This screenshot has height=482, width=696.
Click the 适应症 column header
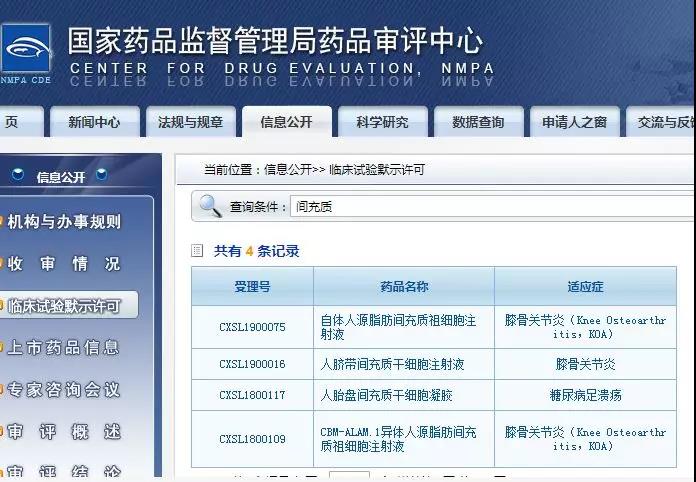pos(585,287)
